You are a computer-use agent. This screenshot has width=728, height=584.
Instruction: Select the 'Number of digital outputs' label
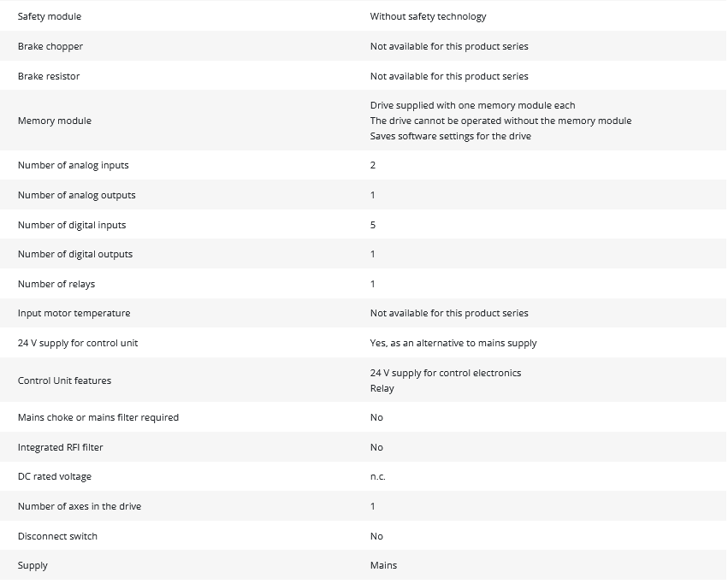pos(75,254)
